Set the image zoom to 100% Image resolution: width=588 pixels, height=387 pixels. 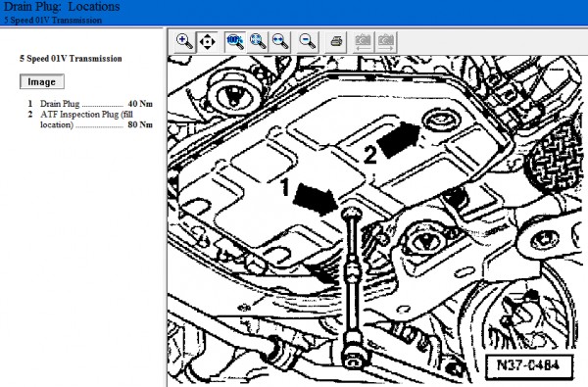tap(235, 41)
